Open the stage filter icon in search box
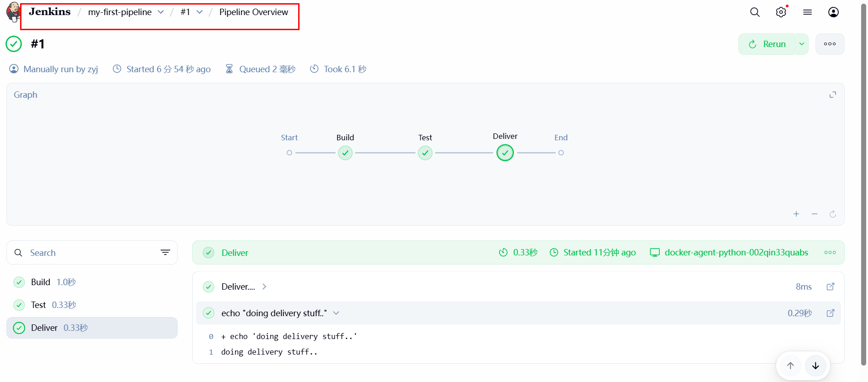Image resolution: width=868 pixels, height=382 pixels. [165, 253]
